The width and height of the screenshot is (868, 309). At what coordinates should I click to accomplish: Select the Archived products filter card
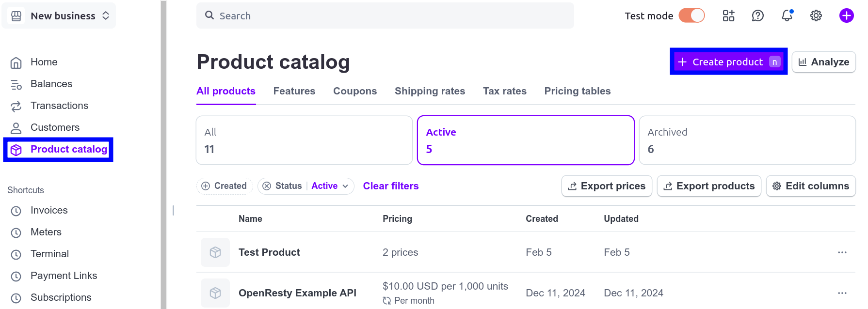[747, 140]
